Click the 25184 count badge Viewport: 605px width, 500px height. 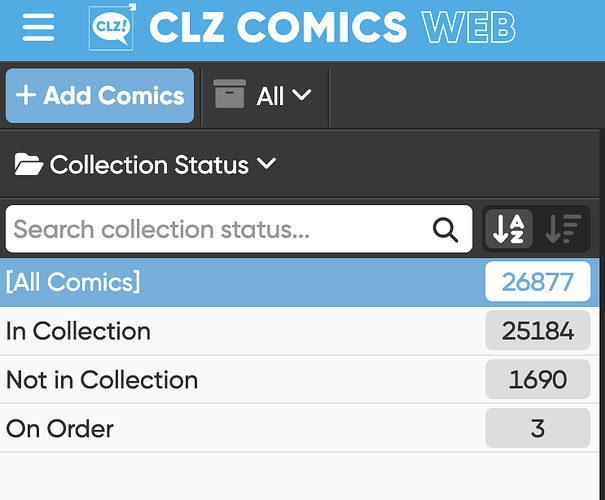(x=538, y=331)
